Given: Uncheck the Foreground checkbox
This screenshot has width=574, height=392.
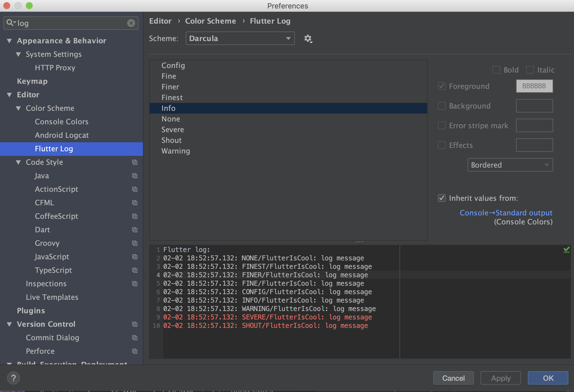Looking at the screenshot, I should [442, 86].
